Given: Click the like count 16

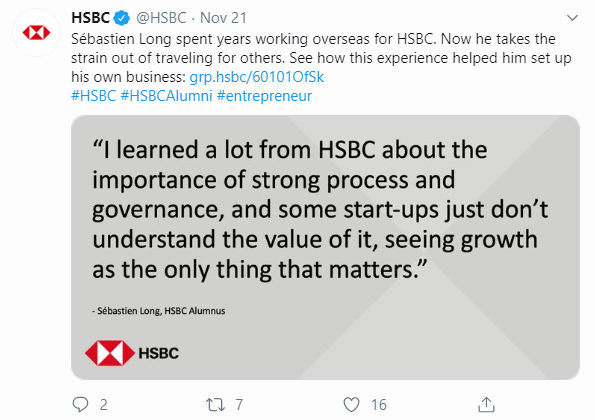Looking at the screenshot, I should 379,405.
